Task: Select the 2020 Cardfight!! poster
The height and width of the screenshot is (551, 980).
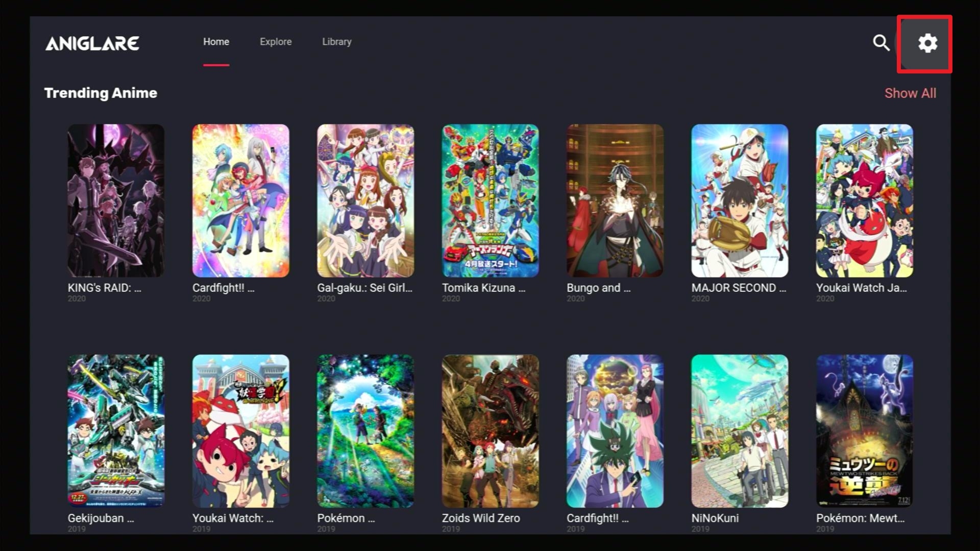Action: pos(240,201)
